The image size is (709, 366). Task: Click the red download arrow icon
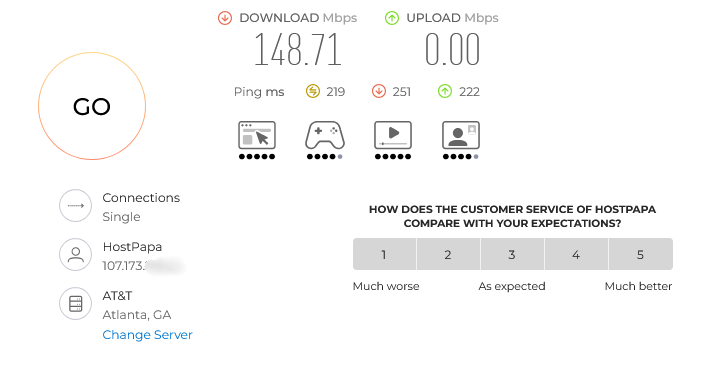tap(225, 18)
